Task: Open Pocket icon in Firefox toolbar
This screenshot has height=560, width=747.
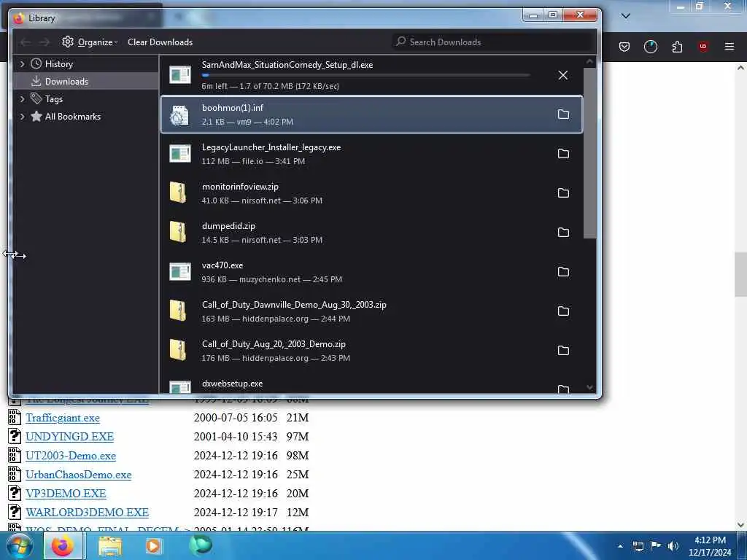Action: (x=624, y=47)
